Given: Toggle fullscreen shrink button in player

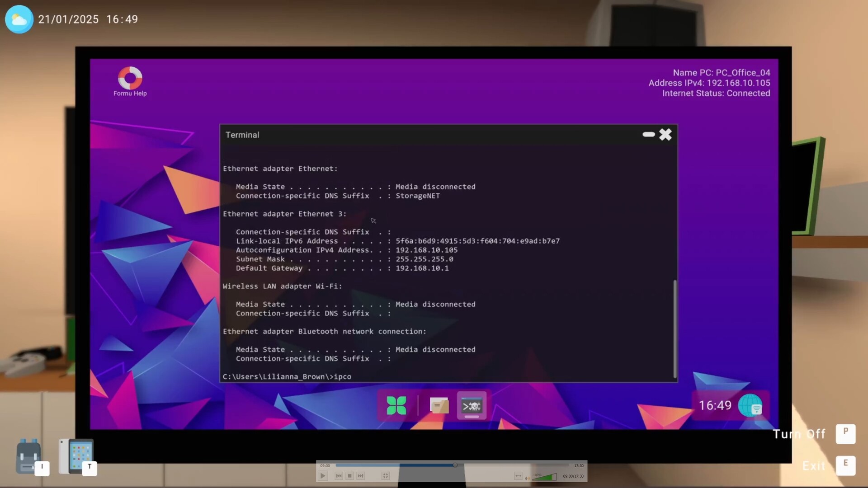Looking at the screenshot, I should 385,476.
